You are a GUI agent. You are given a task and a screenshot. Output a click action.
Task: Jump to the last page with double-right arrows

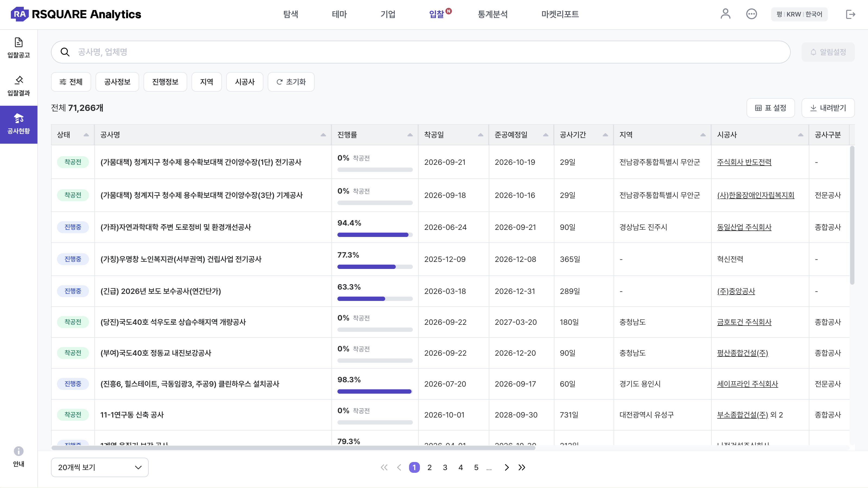pyautogui.click(x=522, y=467)
